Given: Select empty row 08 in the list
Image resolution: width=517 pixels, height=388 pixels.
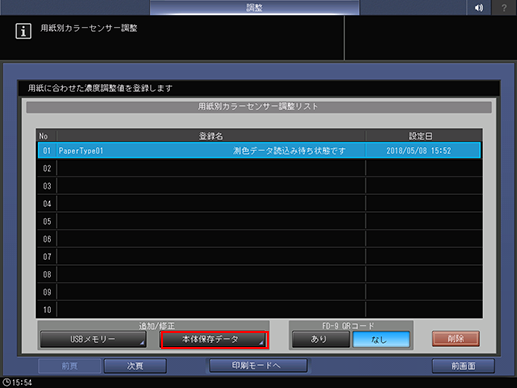Looking at the screenshot, I should (x=259, y=274).
